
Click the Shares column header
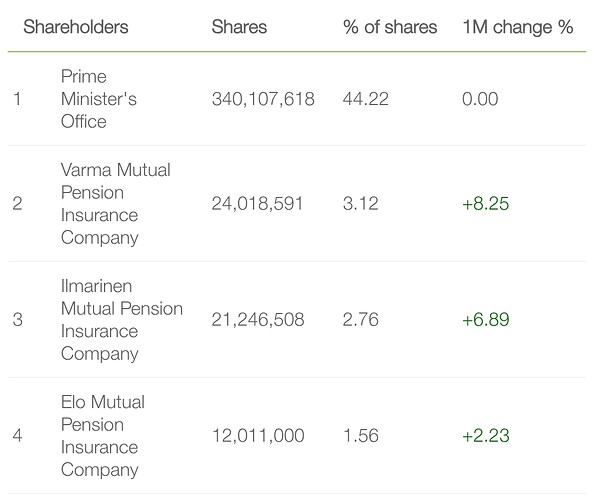coord(239,27)
